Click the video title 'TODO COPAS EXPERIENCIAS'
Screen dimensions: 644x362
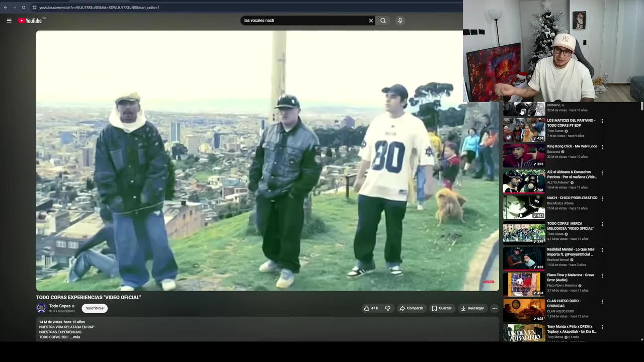pos(89,298)
